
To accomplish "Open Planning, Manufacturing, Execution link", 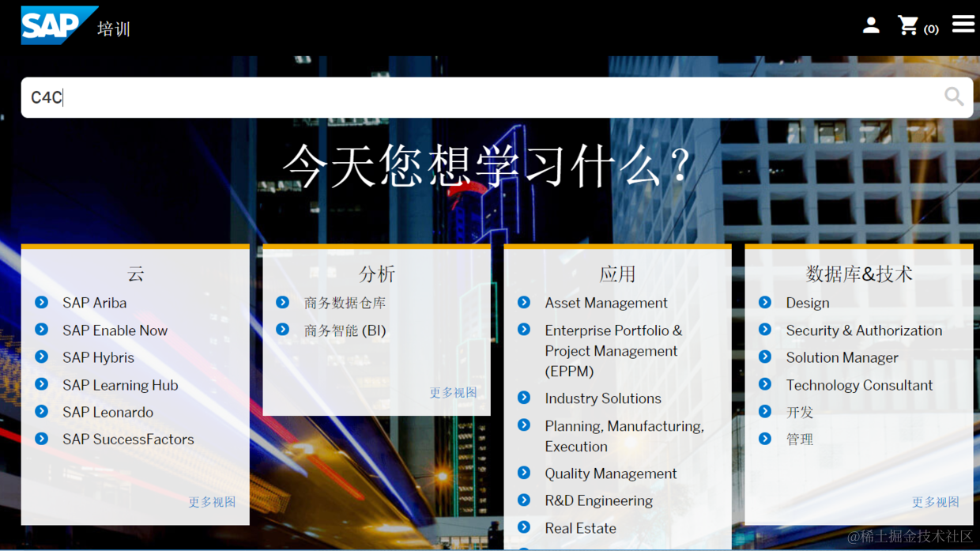I will pyautogui.click(x=624, y=436).
